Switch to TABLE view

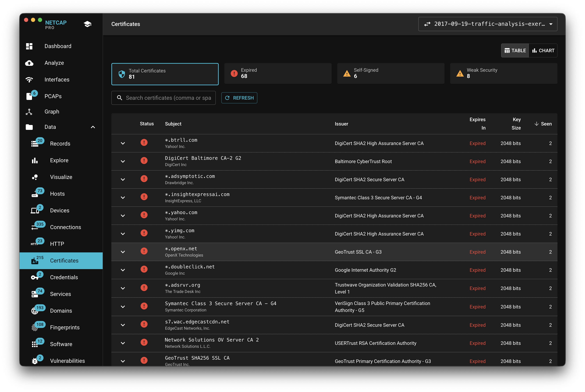tap(515, 50)
